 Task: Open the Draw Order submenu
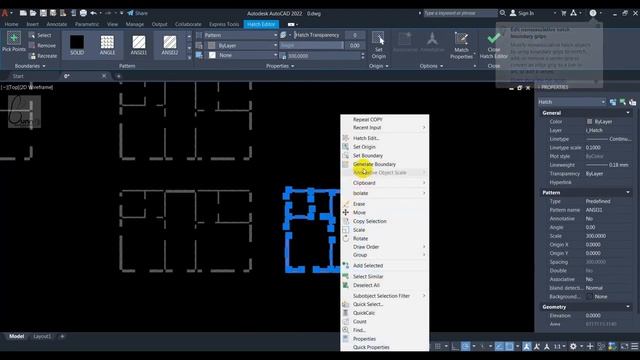tap(384, 247)
